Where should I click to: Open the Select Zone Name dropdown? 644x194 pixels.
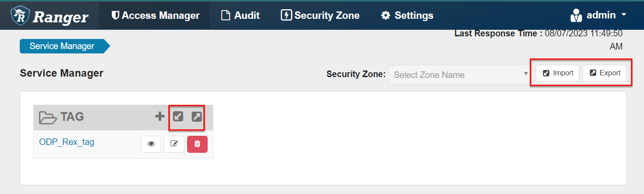(x=460, y=75)
